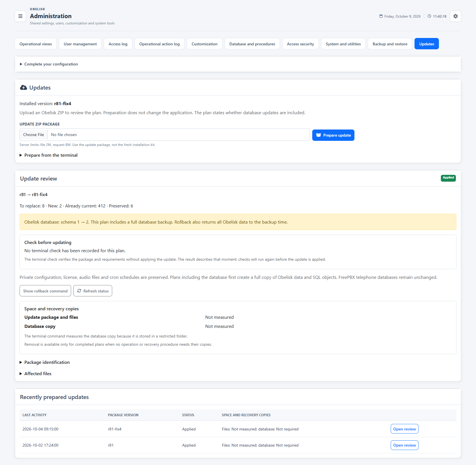
Task: Click the Package Version column header
Action: pyautogui.click(x=123, y=415)
